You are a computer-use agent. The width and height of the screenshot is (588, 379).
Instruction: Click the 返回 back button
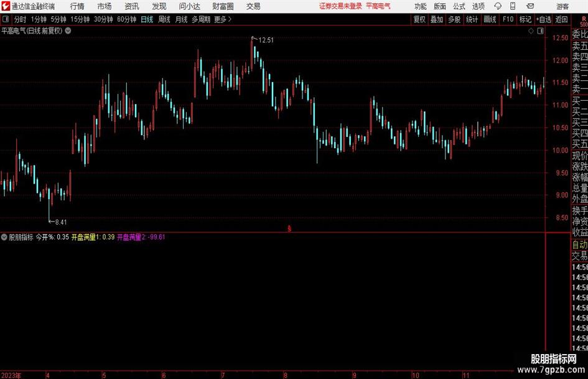561,19
